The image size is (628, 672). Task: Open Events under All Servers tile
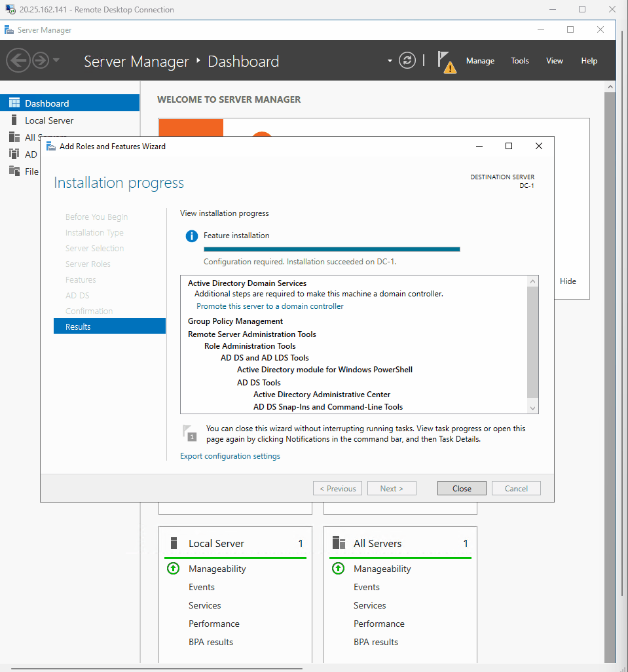pos(367,587)
